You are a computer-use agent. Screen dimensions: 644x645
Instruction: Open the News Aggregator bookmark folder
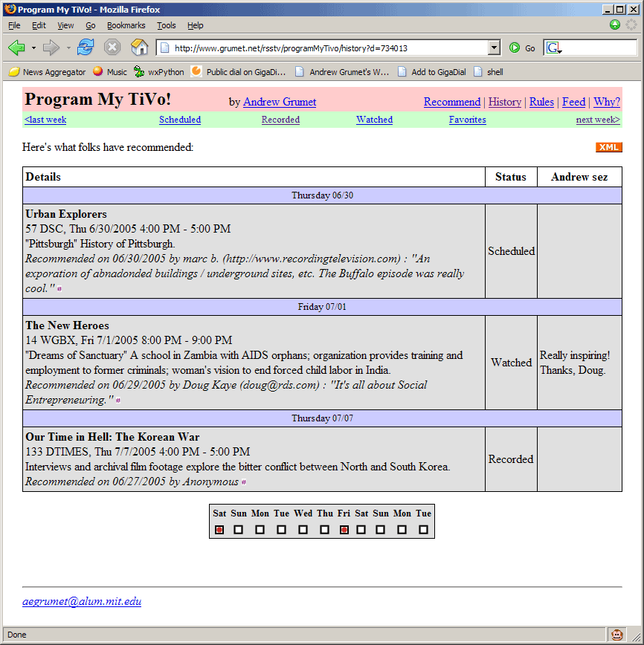point(47,72)
